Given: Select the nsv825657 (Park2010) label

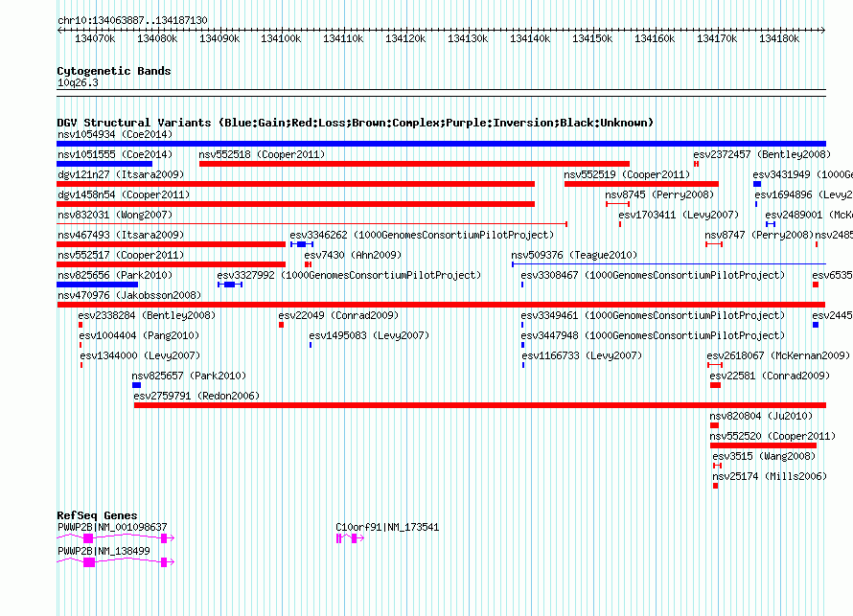Looking at the screenshot, I should [189, 376].
